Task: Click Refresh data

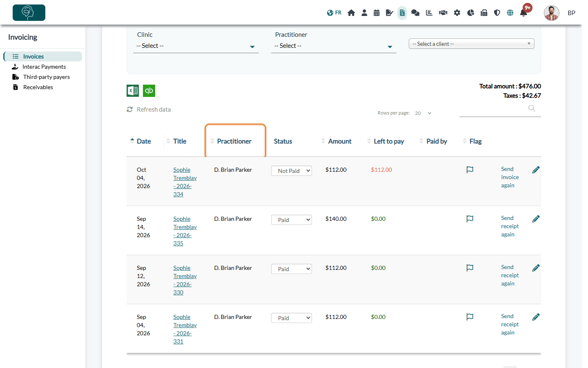Action: [x=149, y=110]
